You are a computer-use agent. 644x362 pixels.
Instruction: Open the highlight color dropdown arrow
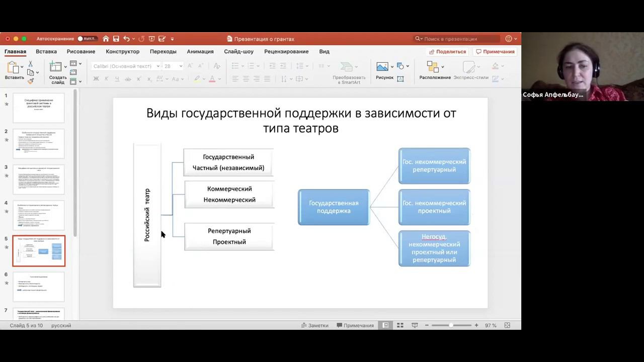(x=205, y=79)
